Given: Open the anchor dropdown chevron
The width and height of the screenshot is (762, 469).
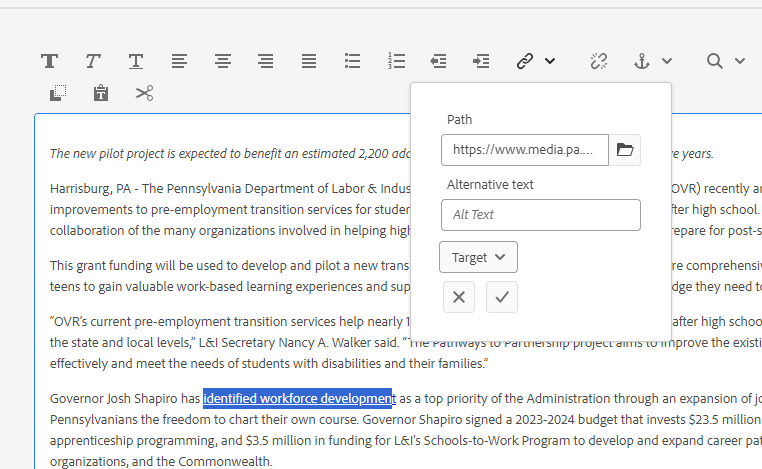Looking at the screenshot, I should tap(667, 61).
